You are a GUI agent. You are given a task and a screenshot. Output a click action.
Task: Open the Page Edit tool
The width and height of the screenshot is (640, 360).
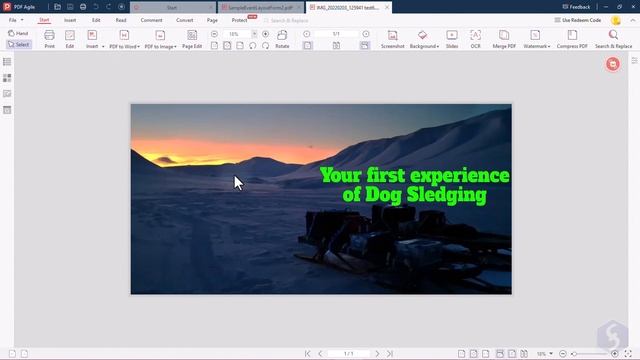coord(192,39)
